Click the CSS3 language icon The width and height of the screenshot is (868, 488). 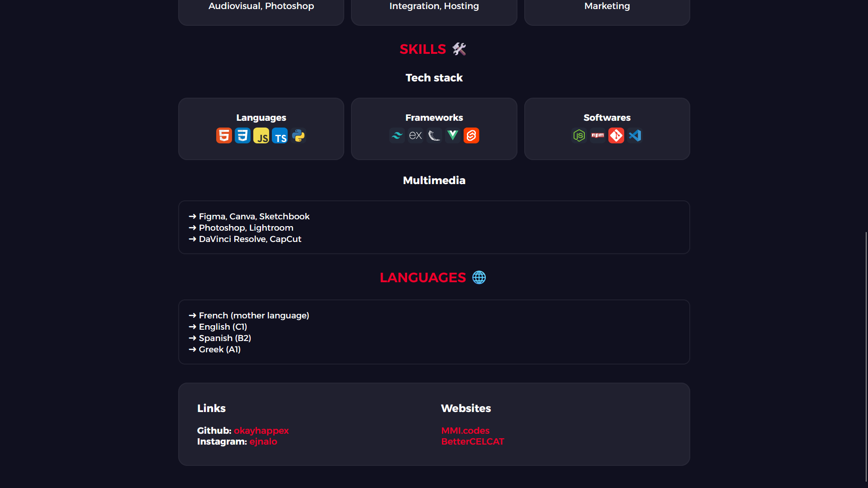[x=242, y=136]
